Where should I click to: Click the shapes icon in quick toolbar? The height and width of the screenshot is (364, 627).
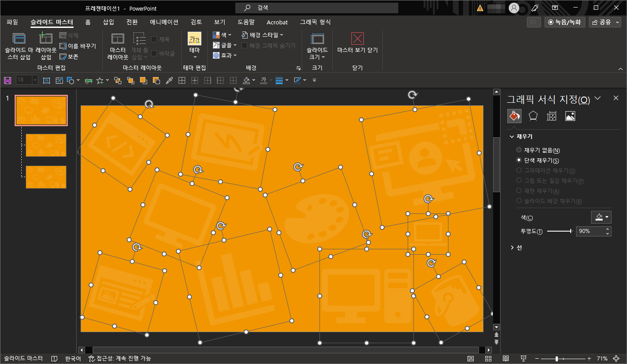(x=70, y=80)
